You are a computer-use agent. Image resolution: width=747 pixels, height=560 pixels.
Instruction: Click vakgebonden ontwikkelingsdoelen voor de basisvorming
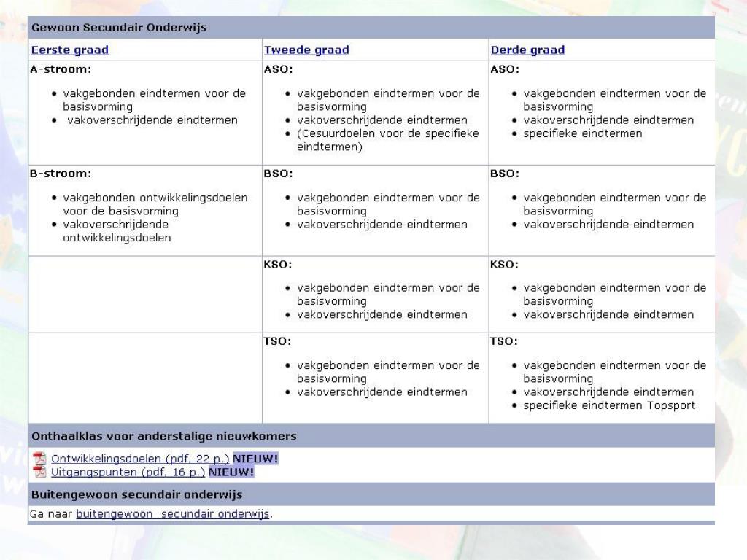(x=155, y=204)
